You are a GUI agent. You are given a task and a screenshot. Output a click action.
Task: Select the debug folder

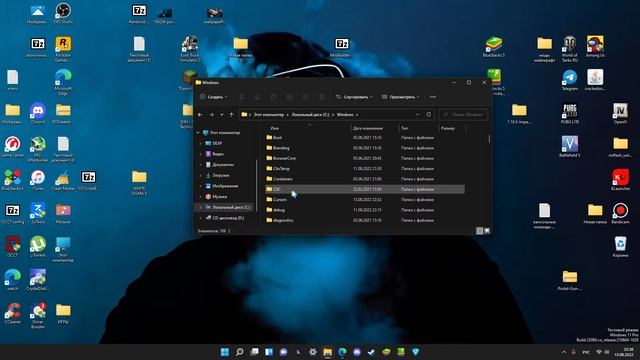[x=364, y=210]
